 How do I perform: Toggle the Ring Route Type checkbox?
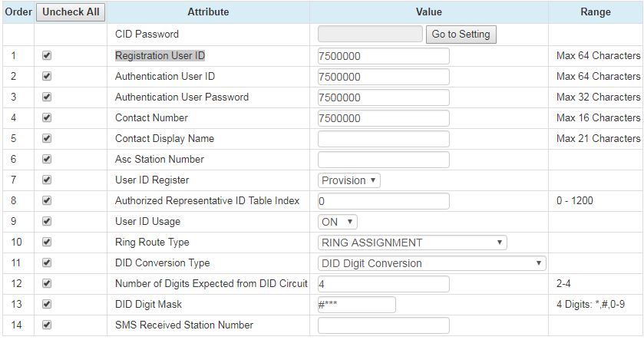pos(47,243)
